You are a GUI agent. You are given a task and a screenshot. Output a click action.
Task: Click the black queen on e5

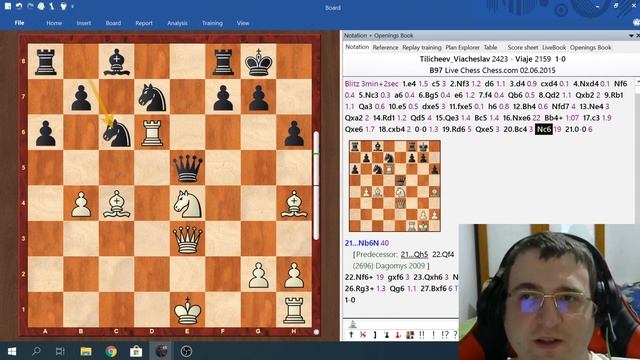point(187,168)
